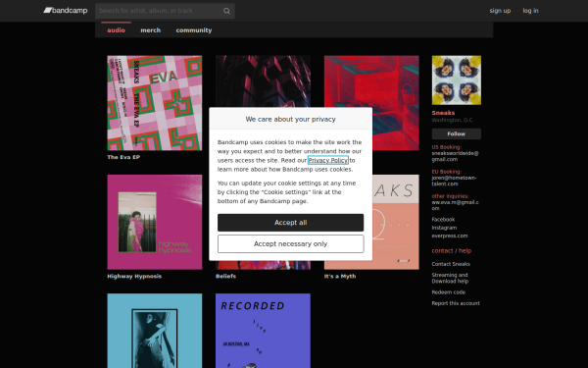Click Contact Sneaks link
The image size is (588, 368).
(x=451, y=264)
